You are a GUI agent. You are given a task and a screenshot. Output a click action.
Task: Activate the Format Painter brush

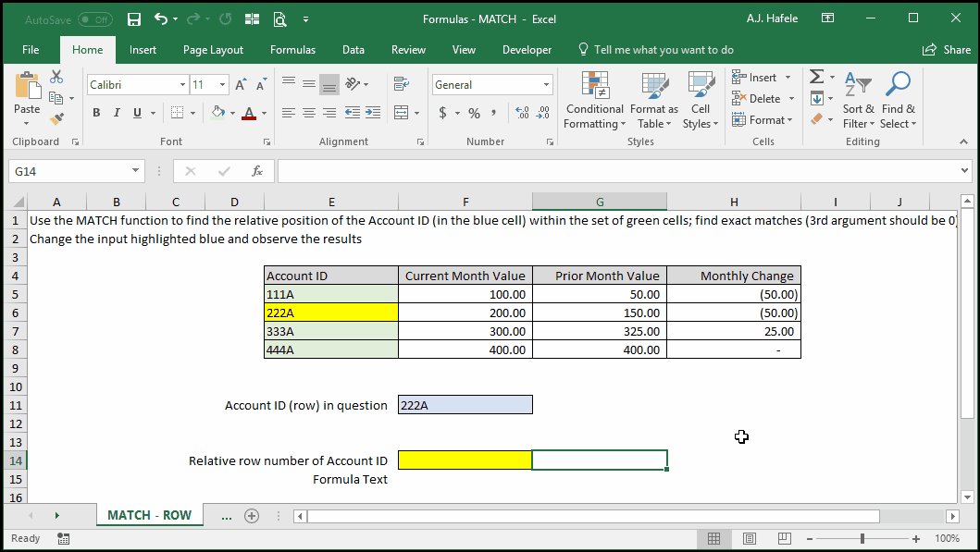tap(56, 118)
